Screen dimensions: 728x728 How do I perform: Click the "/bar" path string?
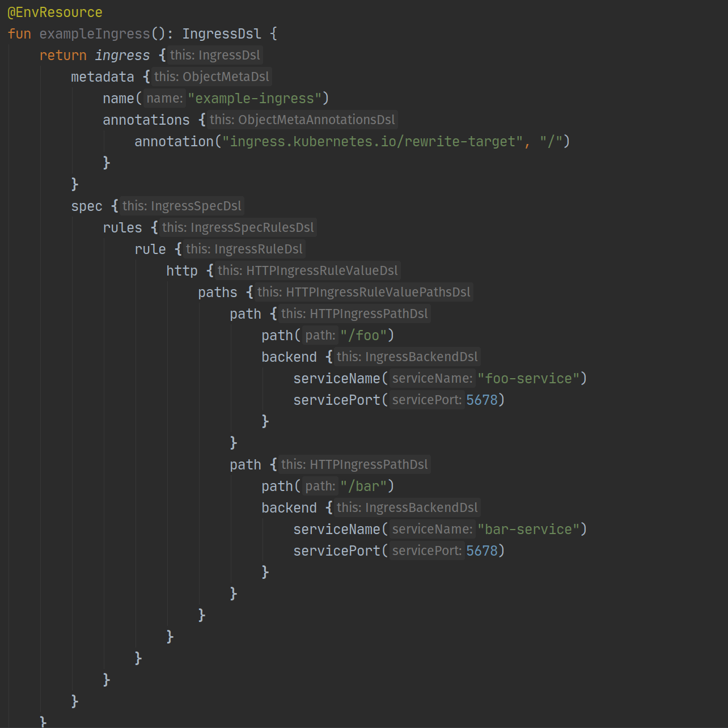coord(363,486)
